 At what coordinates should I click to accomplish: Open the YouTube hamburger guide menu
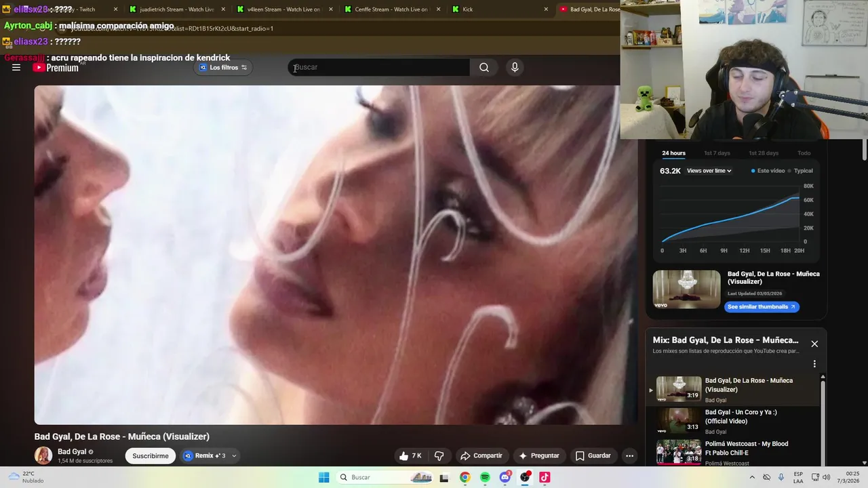(x=16, y=67)
